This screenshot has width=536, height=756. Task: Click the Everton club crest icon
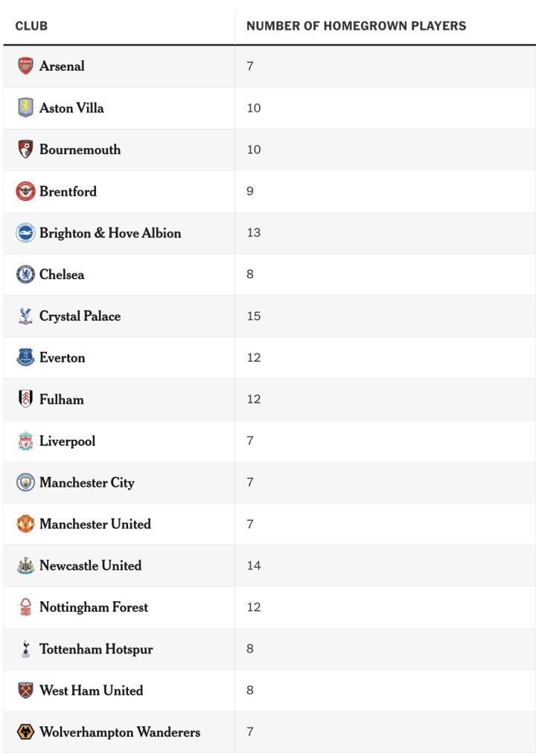point(25,358)
